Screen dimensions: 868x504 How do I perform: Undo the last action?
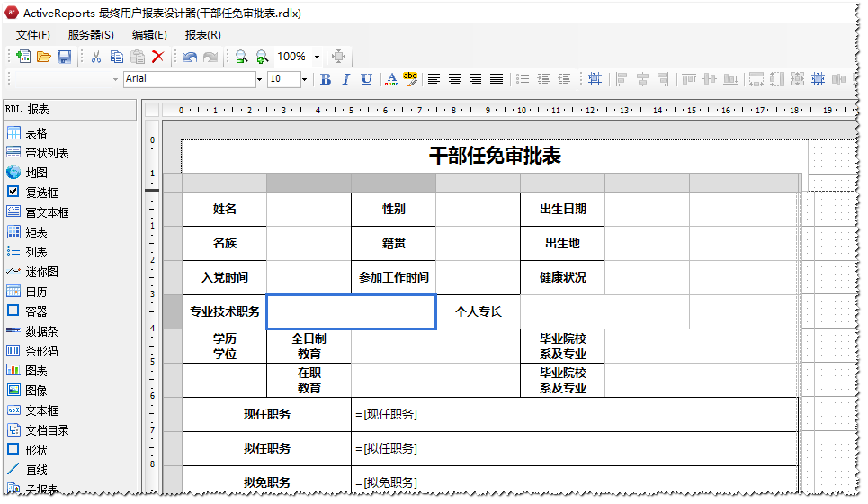(x=189, y=57)
